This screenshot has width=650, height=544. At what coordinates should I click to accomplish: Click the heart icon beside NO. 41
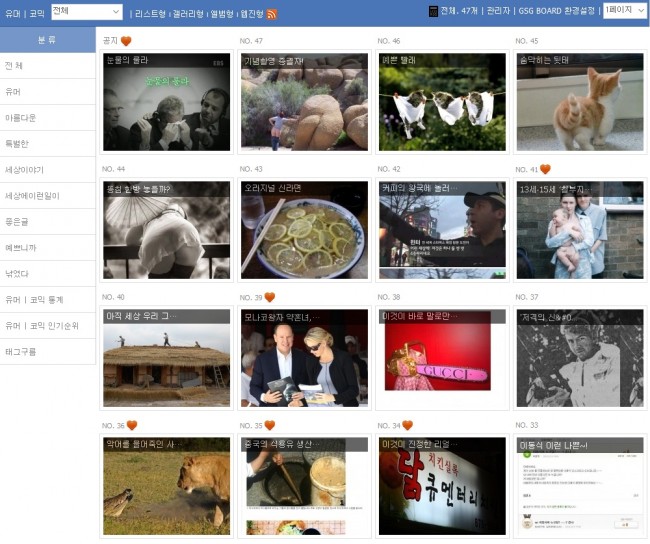tap(545, 169)
